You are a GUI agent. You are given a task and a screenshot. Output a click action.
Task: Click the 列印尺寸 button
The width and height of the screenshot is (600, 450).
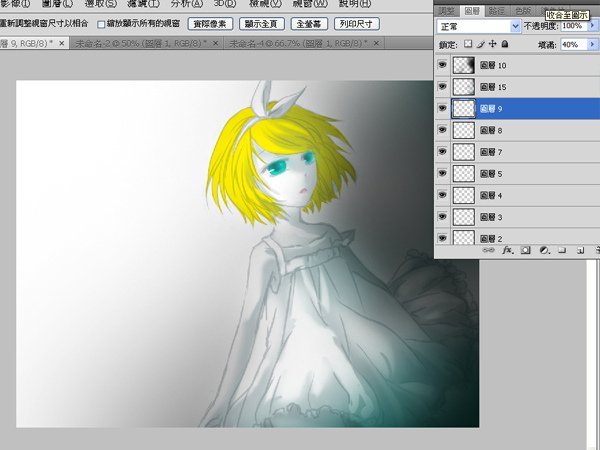pyautogui.click(x=357, y=24)
